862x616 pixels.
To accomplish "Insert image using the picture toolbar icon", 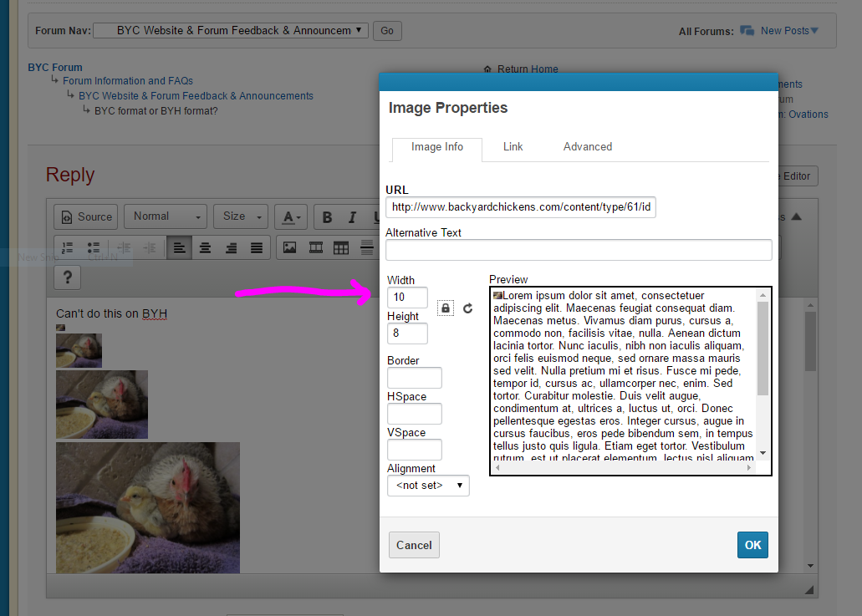I will pyautogui.click(x=290, y=247).
